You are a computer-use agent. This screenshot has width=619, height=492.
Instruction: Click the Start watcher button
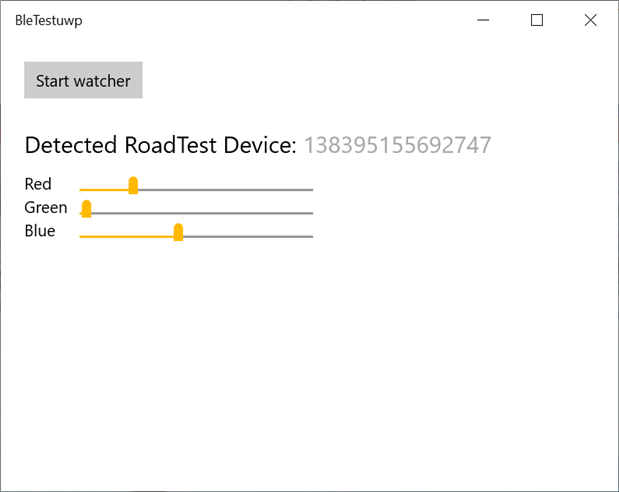coord(83,81)
